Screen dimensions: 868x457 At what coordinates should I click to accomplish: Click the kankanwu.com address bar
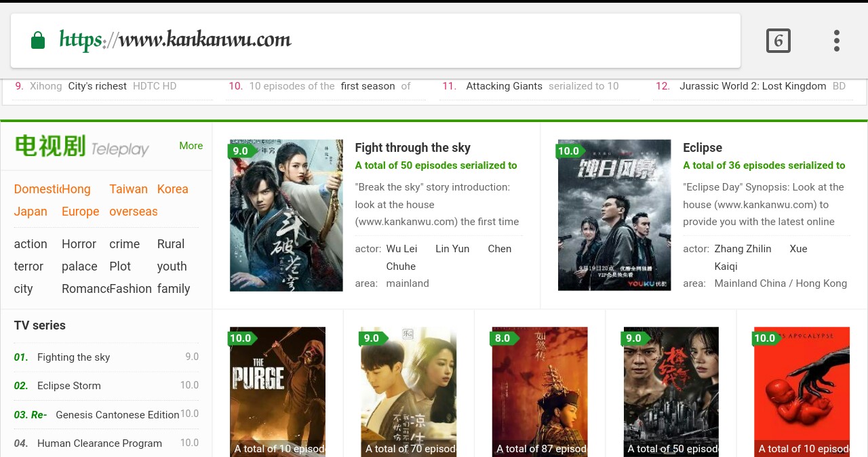tap(376, 41)
